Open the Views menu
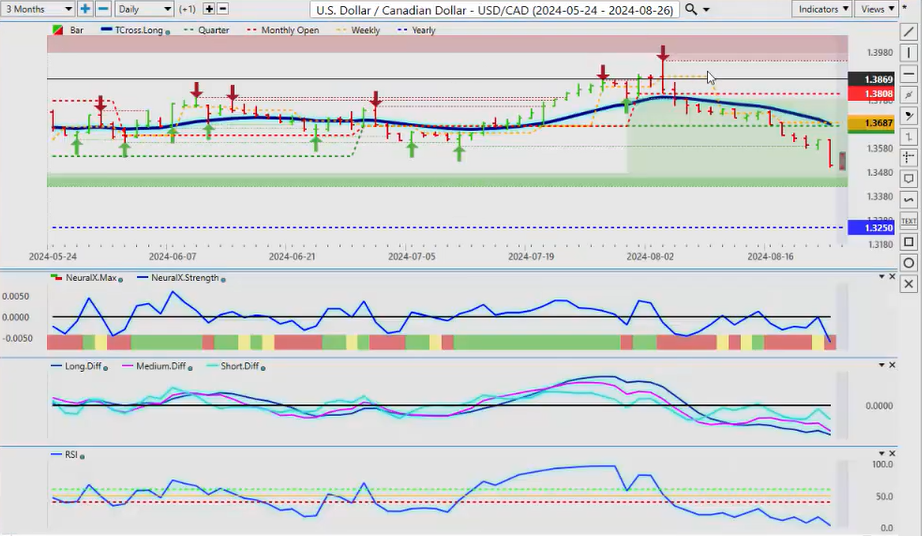 [x=877, y=9]
